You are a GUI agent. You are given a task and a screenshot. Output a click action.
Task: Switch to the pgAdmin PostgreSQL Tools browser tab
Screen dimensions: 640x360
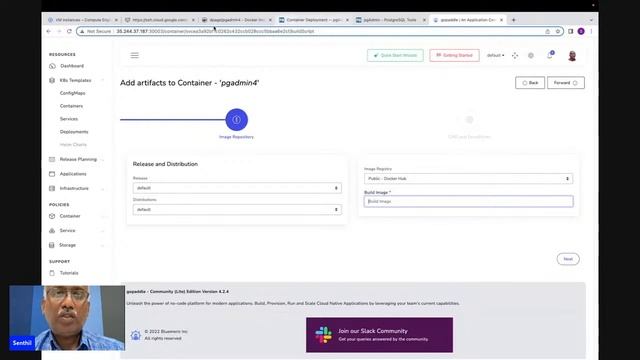[x=391, y=20]
